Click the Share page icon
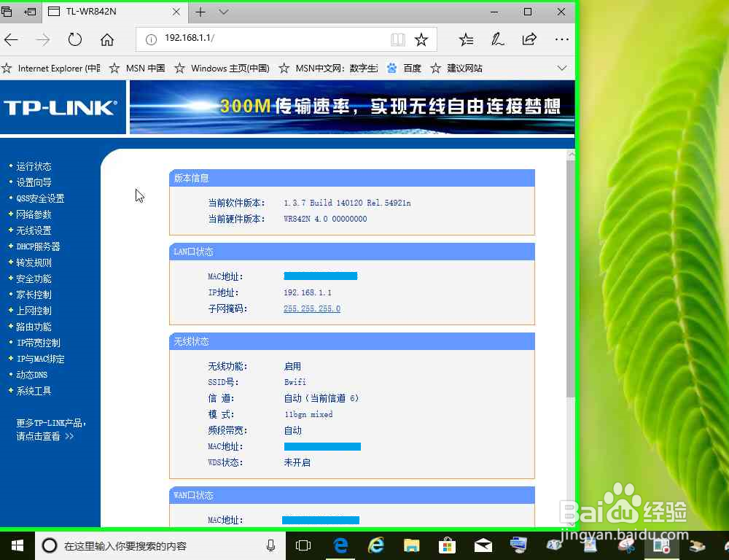 click(x=530, y=39)
